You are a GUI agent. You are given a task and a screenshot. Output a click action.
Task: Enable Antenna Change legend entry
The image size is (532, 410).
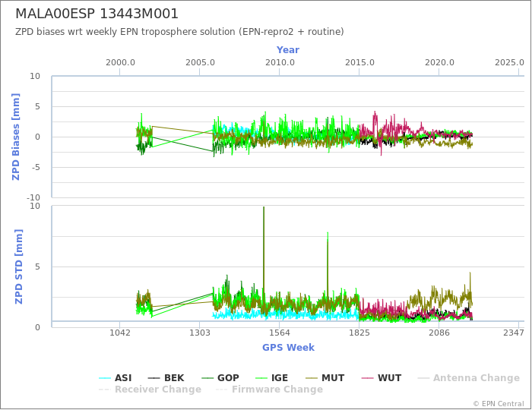pyautogui.click(x=468, y=378)
